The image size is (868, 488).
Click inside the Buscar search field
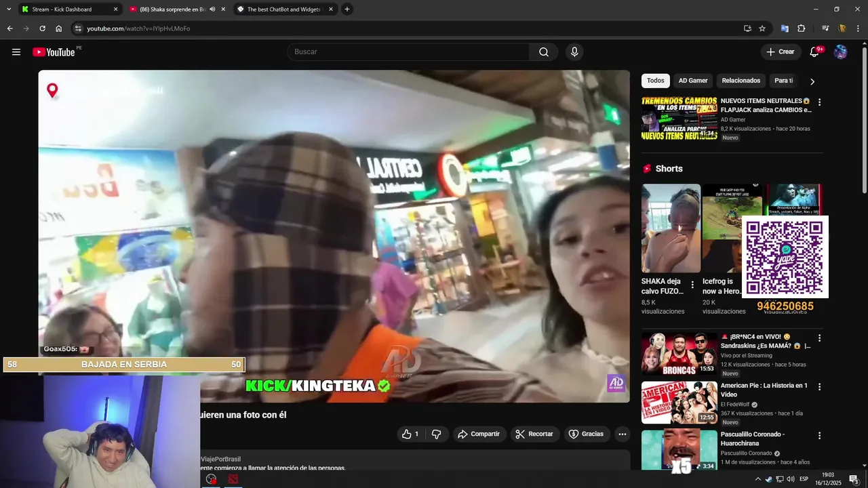coord(408,52)
